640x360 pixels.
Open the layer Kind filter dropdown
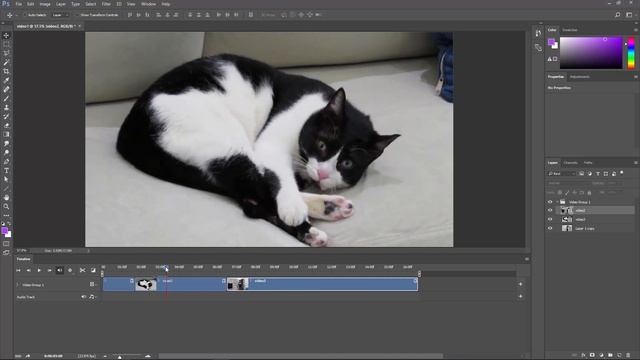(x=562, y=173)
